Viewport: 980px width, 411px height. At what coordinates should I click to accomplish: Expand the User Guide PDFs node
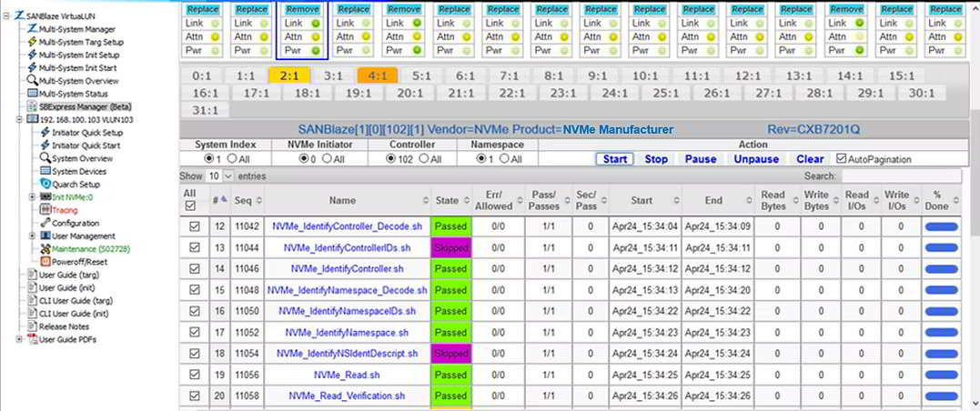point(19,339)
